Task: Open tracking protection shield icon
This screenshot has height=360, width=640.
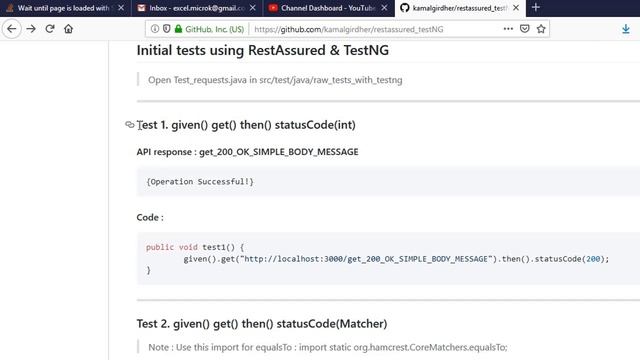Action: point(167,29)
